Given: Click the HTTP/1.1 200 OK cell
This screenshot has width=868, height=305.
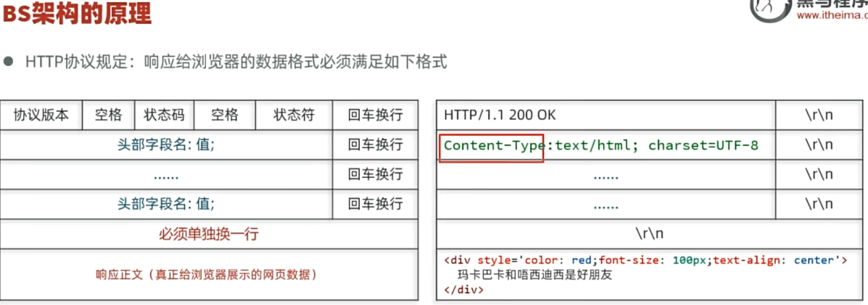Looking at the screenshot, I should pyautogui.click(x=606, y=115).
